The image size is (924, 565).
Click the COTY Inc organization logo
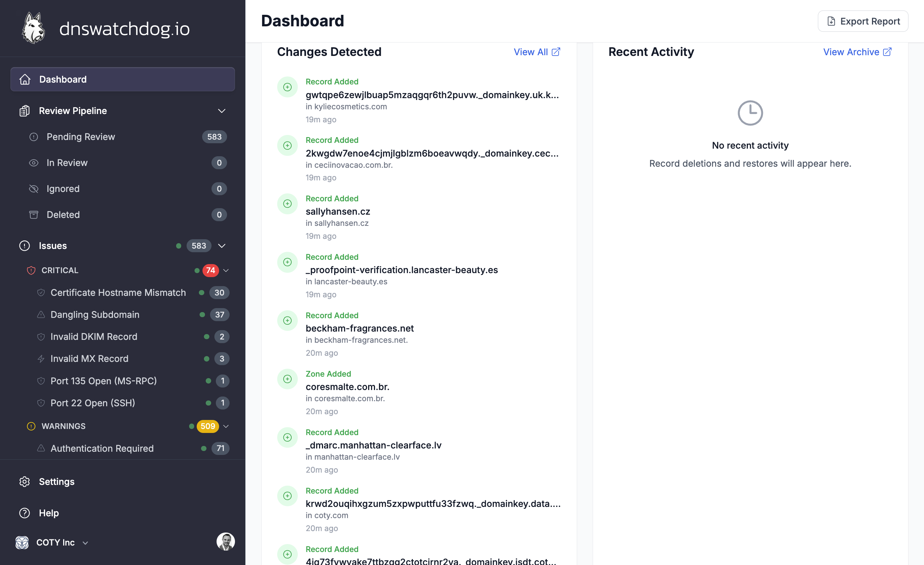tap(22, 543)
